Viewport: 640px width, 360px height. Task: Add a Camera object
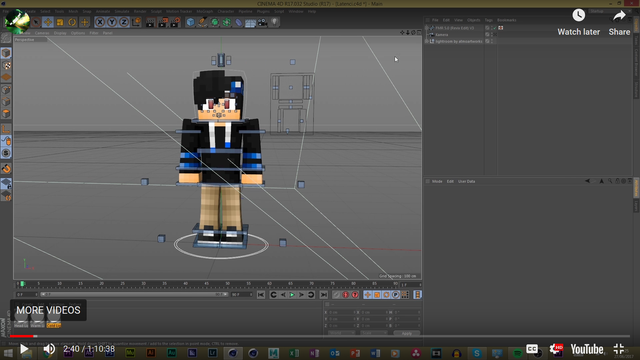tap(262, 22)
